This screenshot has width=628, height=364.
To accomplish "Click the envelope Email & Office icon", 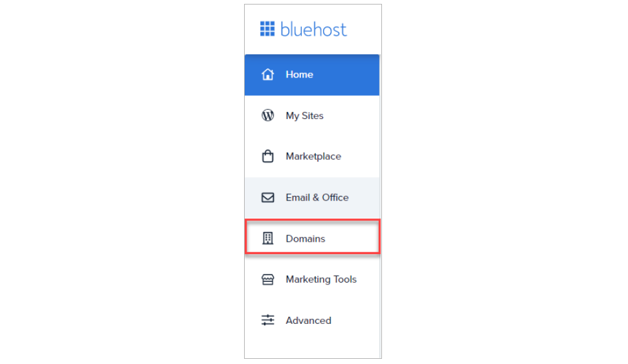I will click(267, 198).
